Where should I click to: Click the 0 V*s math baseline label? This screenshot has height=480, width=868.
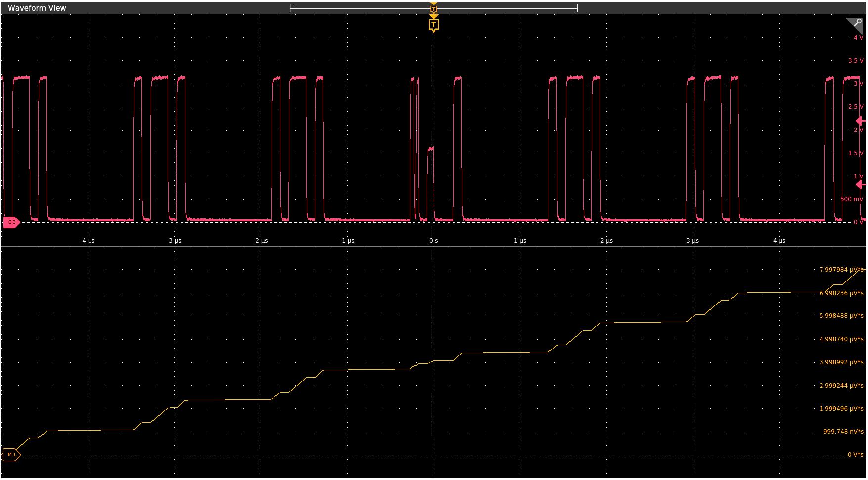(x=855, y=455)
